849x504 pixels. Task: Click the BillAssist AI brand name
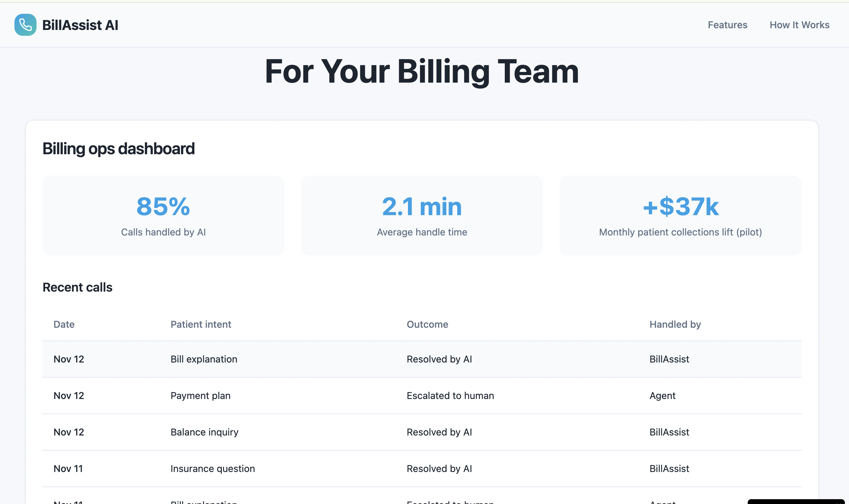click(80, 25)
